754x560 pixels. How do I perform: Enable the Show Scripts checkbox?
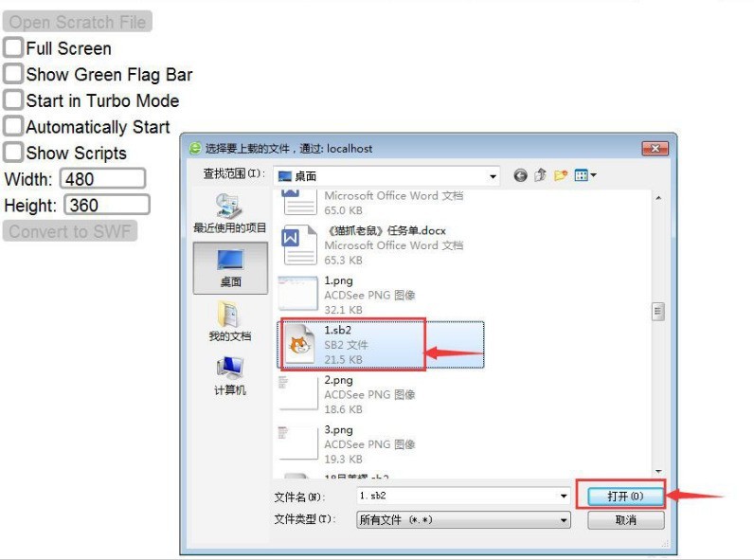pos(13,152)
